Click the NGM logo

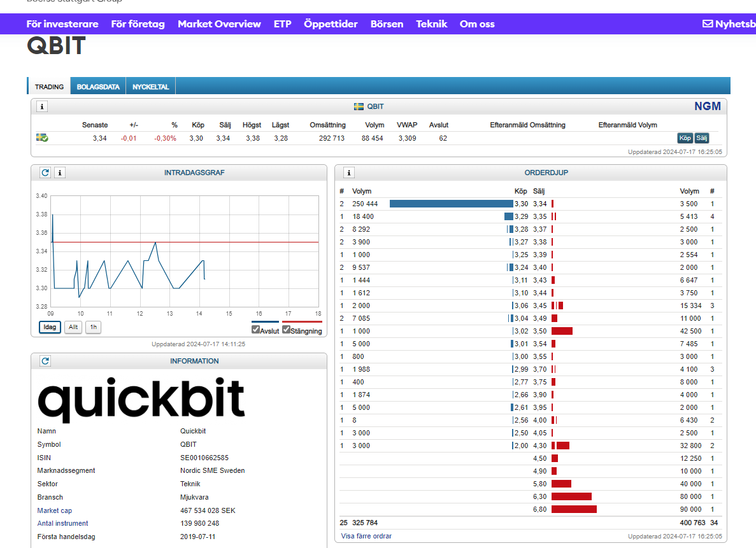pos(708,106)
